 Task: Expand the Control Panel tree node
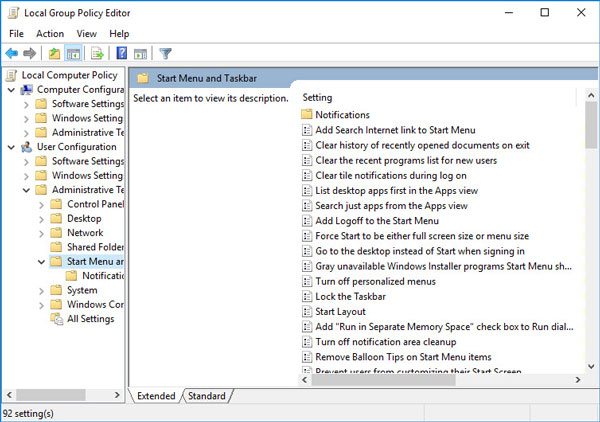[x=41, y=204]
